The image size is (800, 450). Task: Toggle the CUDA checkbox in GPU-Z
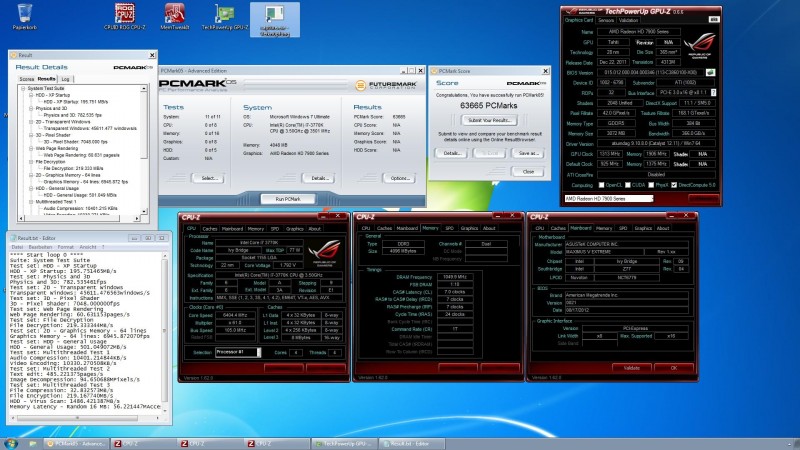(628, 185)
